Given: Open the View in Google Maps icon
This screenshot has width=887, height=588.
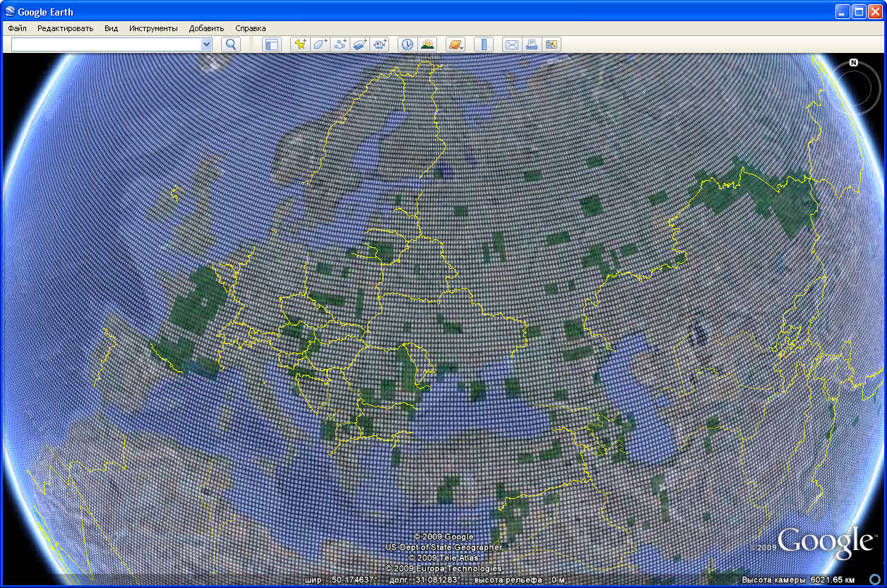Looking at the screenshot, I should pyautogui.click(x=552, y=44).
